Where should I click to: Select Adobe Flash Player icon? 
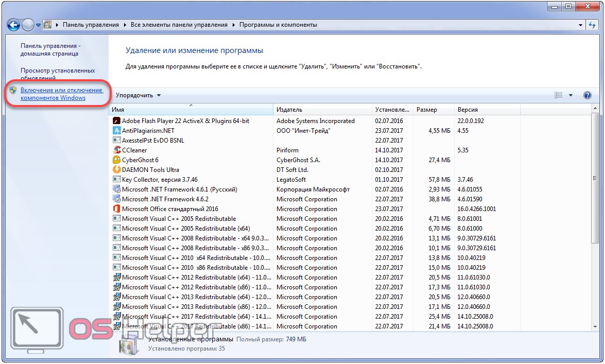point(116,121)
